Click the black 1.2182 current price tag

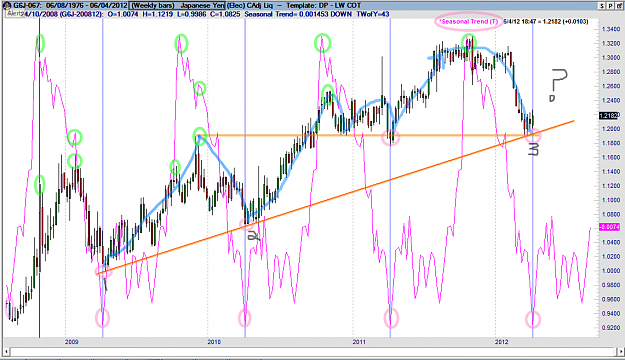tap(609, 115)
